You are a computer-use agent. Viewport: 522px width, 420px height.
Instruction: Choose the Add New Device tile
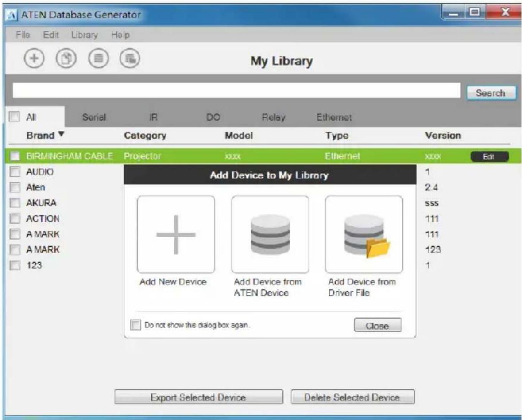(176, 234)
